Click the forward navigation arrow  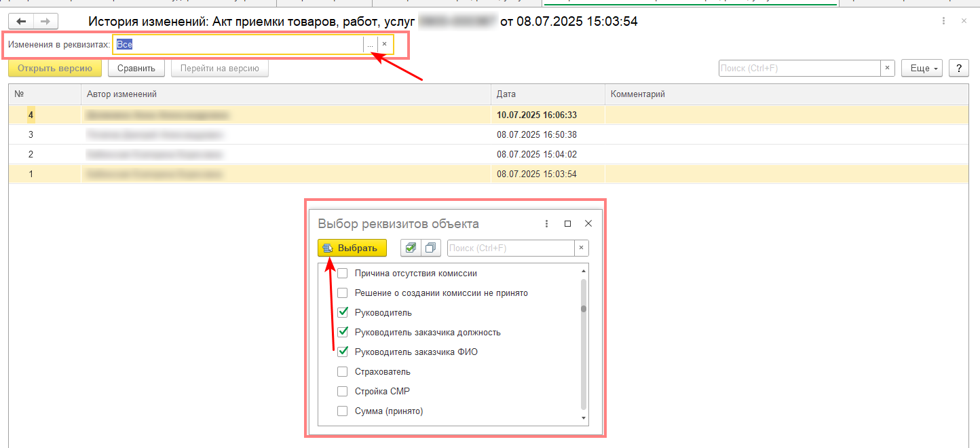pos(45,21)
